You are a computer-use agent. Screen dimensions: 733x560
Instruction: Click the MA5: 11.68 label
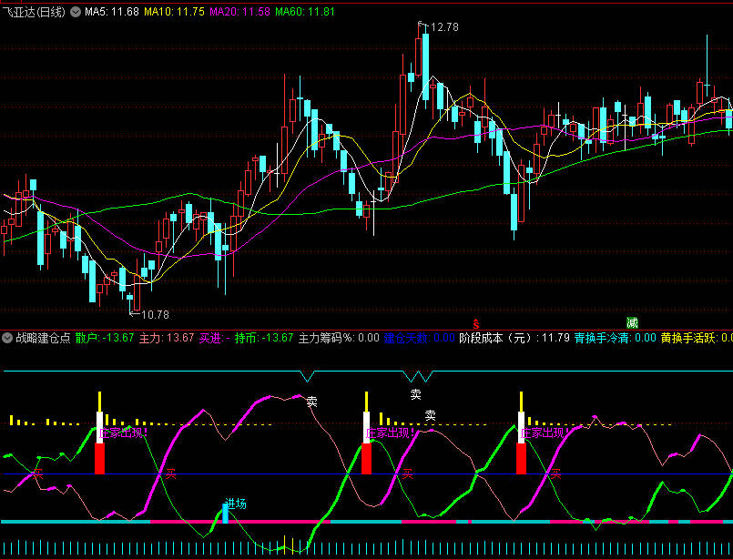[112, 12]
